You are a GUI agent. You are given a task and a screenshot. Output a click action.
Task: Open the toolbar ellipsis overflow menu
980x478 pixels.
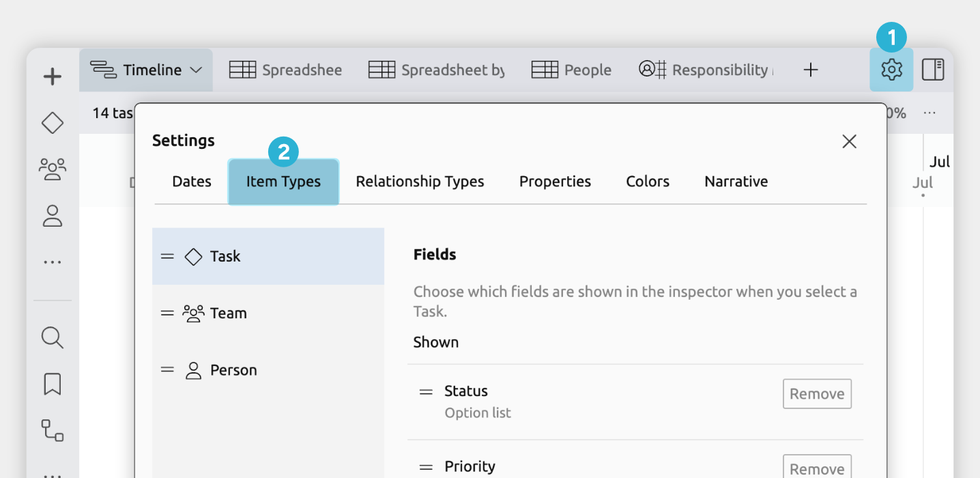(x=929, y=113)
